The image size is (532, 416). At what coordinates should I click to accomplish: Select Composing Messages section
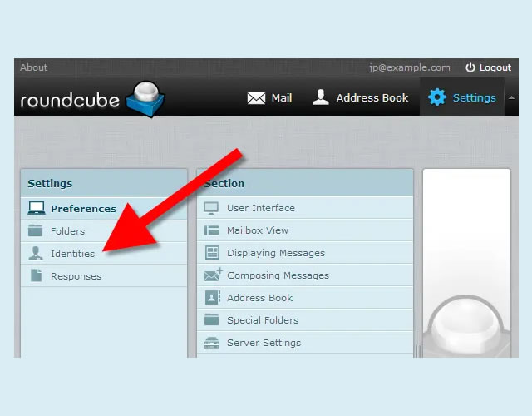[x=278, y=275]
